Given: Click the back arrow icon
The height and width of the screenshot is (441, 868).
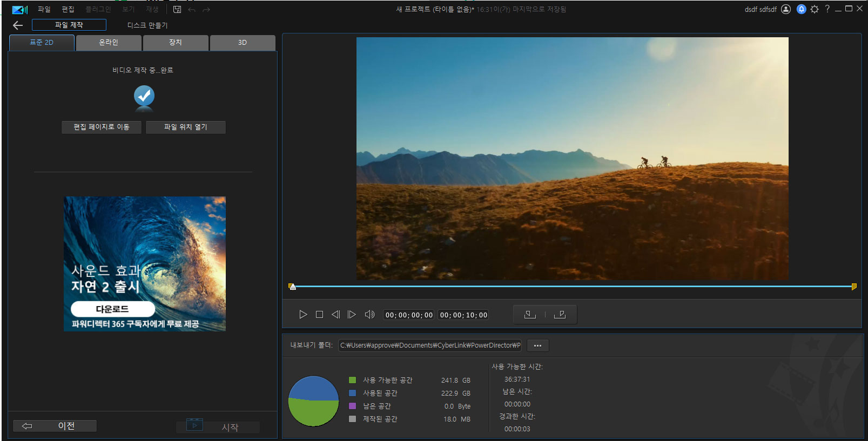Looking at the screenshot, I should [18, 25].
